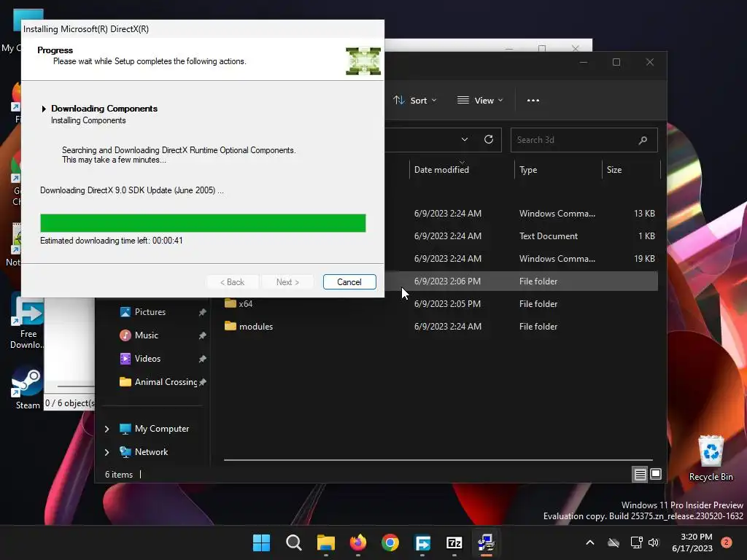Expand the address bar history dropdown
The image size is (747, 560).
click(x=465, y=139)
